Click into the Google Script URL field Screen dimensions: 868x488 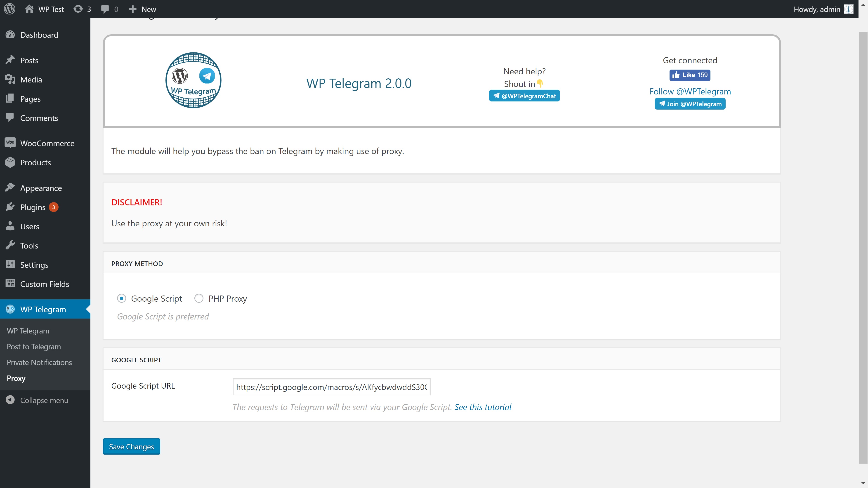(331, 387)
